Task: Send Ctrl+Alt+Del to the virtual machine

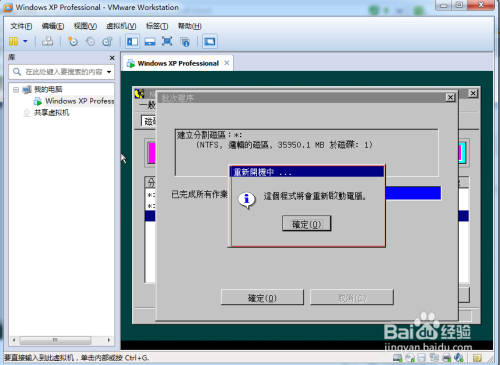Action: coord(47,41)
